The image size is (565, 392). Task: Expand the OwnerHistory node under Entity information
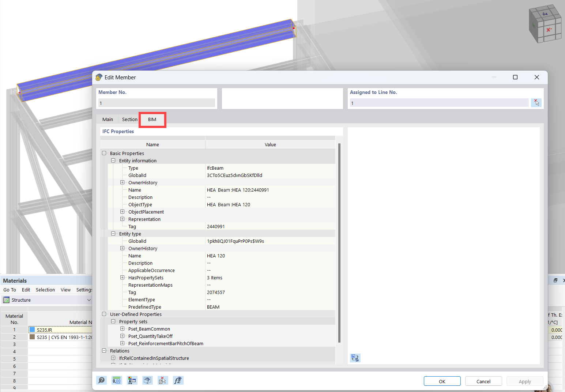[x=123, y=182]
